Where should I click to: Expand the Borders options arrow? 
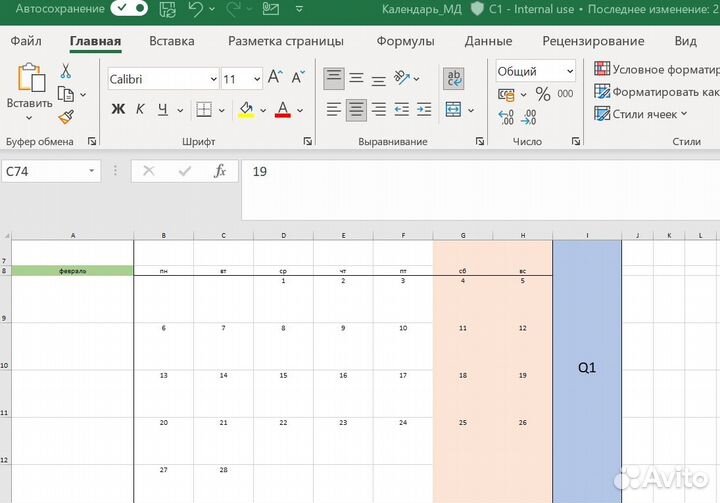(x=221, y=110)
